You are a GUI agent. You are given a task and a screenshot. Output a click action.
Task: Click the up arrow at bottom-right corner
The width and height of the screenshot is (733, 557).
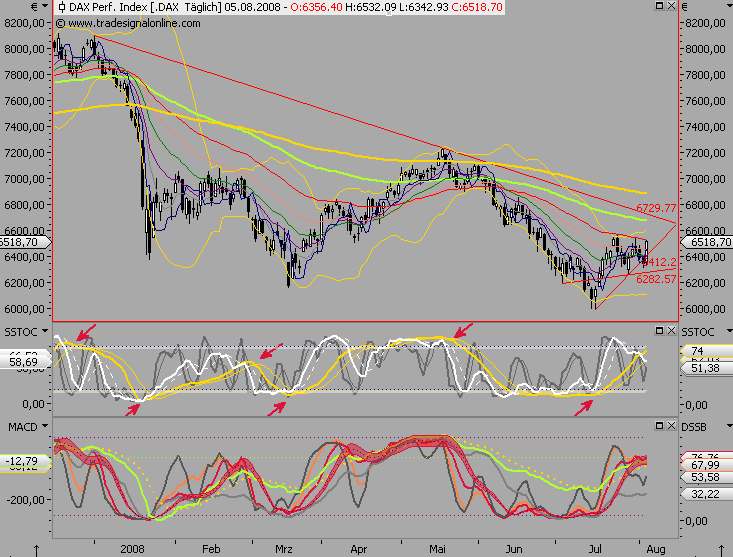[723, 550]
